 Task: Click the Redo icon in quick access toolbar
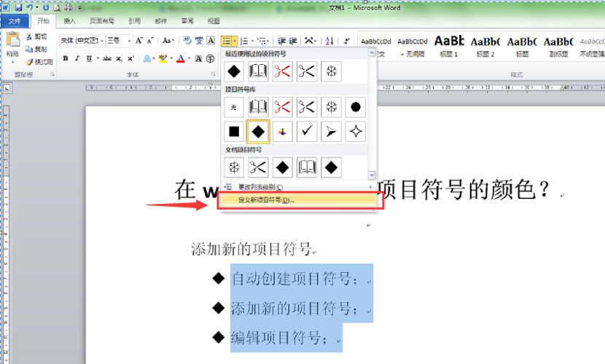pos(46,7)
